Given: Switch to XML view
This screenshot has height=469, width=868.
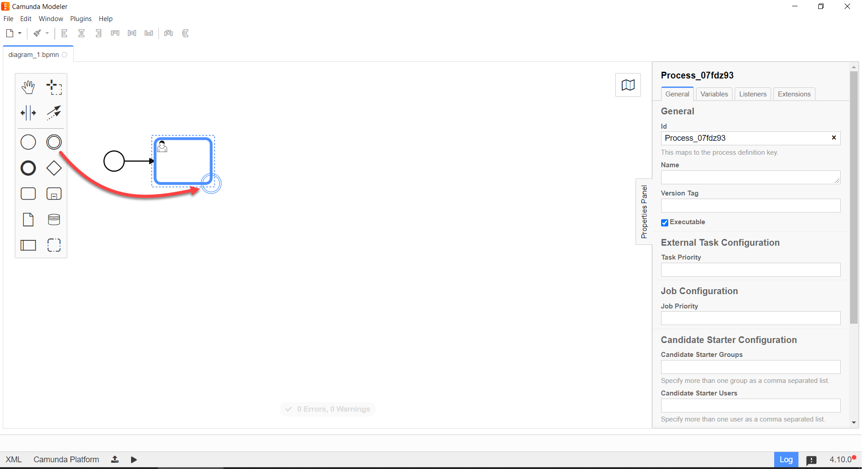Looking at the screenshot, I should tap(13, 460).
